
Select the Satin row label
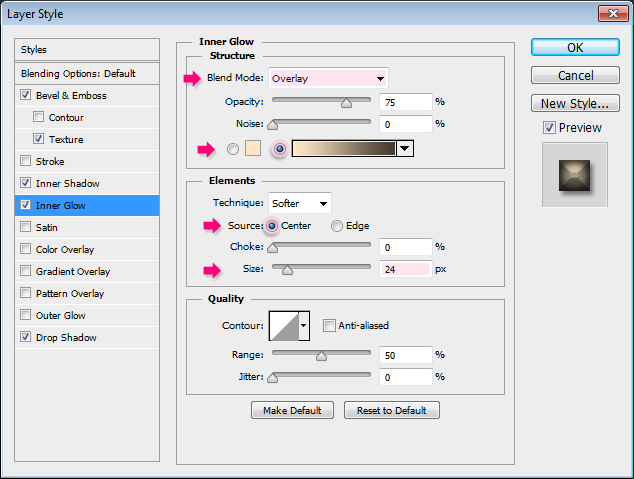click(x=46, y=227)
